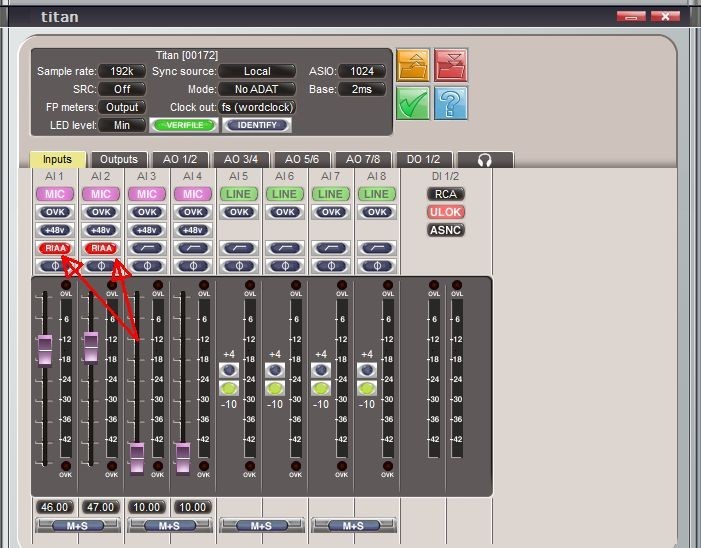Toggle RIAA filter on AI 2
The width and height of the screenshot is (701, 548).
click(x=101, y=248)
